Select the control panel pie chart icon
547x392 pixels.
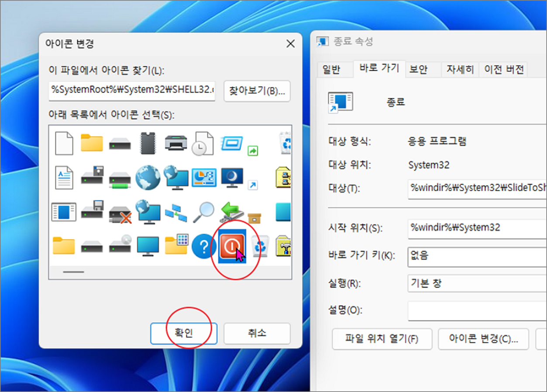click(x=204, y=178)
